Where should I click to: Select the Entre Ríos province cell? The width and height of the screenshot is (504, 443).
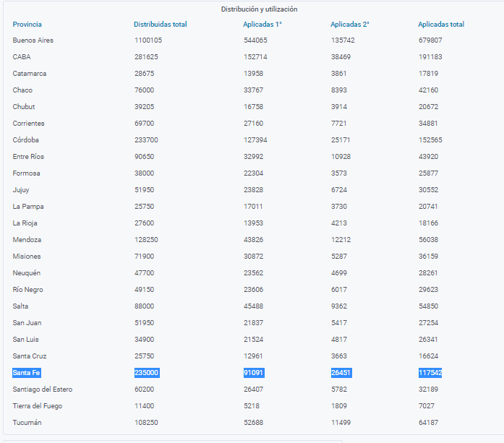28,157
